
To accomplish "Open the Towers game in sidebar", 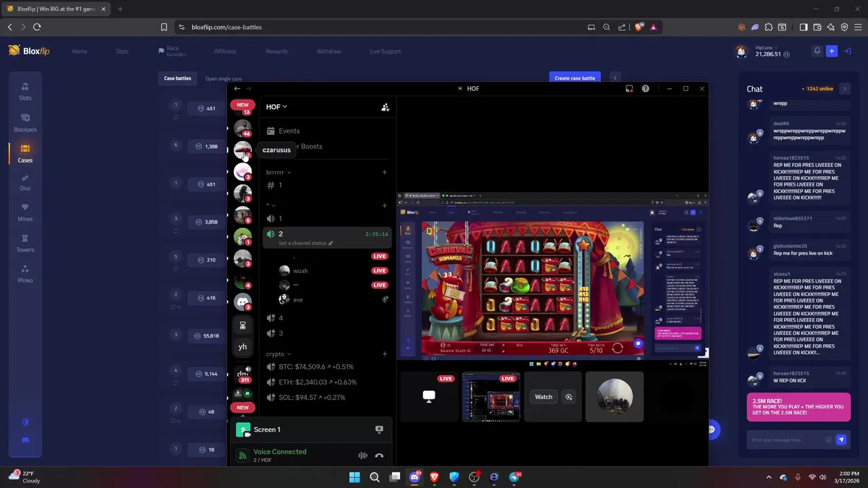I will coord(25,243).
